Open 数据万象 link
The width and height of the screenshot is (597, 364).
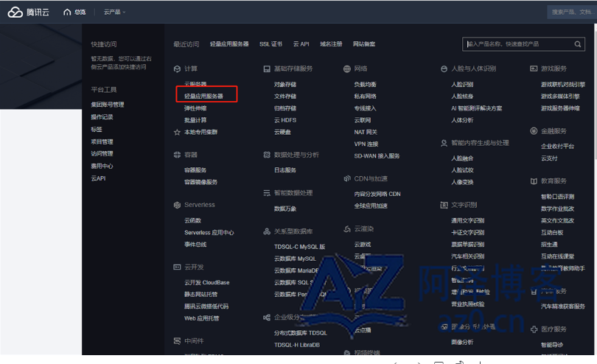[285, 209]
